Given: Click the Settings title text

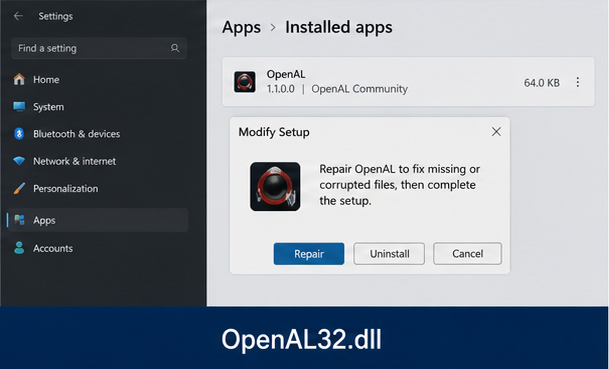Looking at the screenshot, I should point(56,16).
